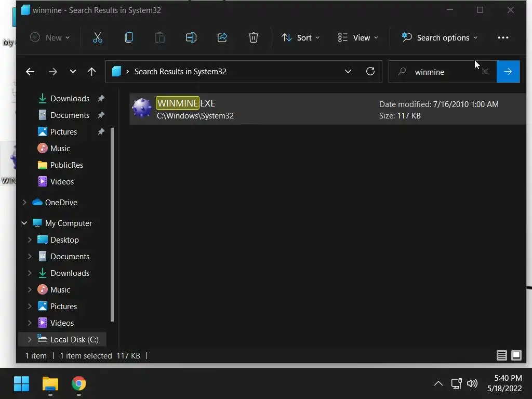Click the Refresh button in address bar
The image size is (532, 399).
pyautogui.click(x=370, y=71)
